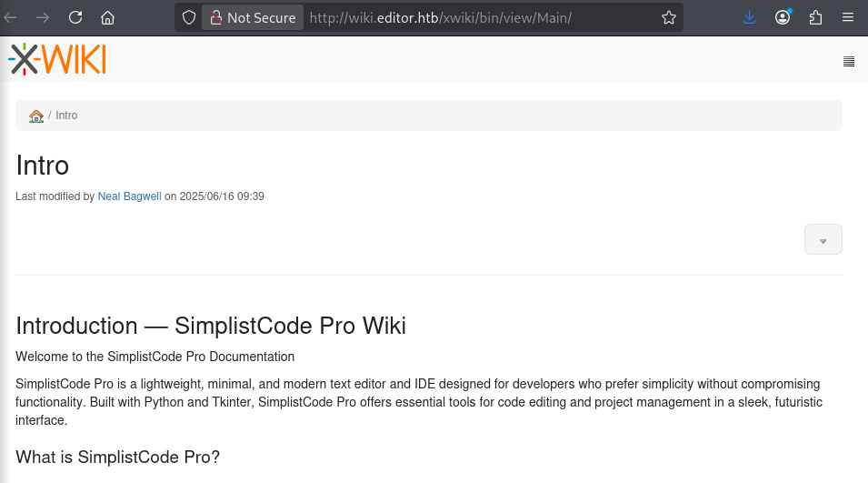Go to the browser home page

[x=107, y=17]
